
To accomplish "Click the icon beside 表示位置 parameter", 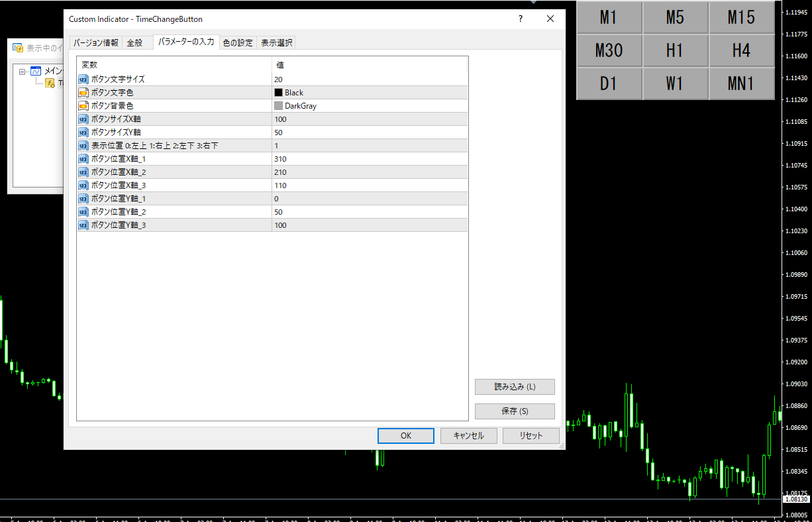I will tap(83, 146).
